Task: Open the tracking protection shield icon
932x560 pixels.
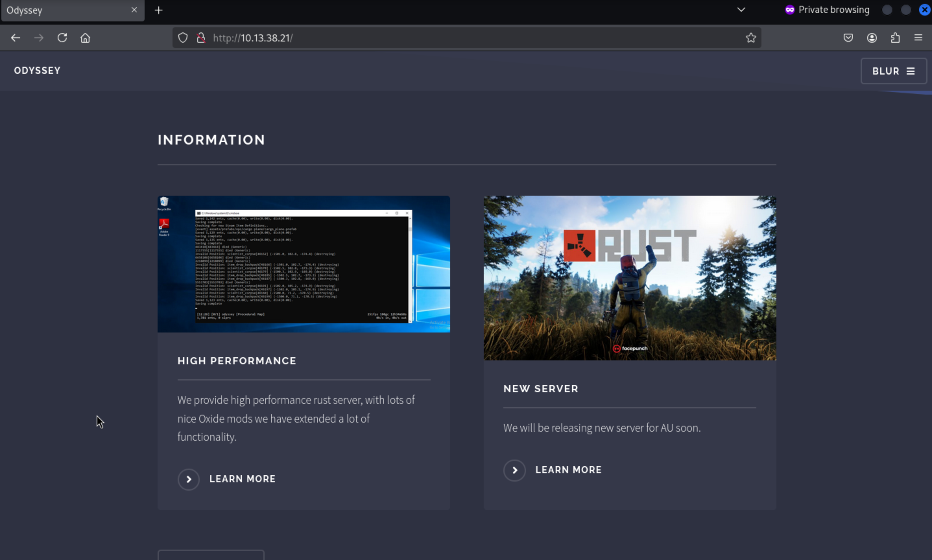Action: click(183, 38)
